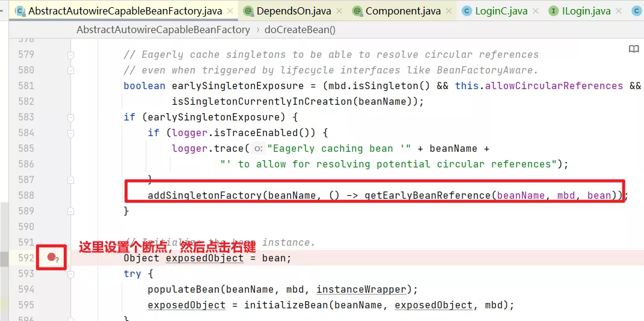Click 'logger.trace(' on line 585

[x=211, y=149]
